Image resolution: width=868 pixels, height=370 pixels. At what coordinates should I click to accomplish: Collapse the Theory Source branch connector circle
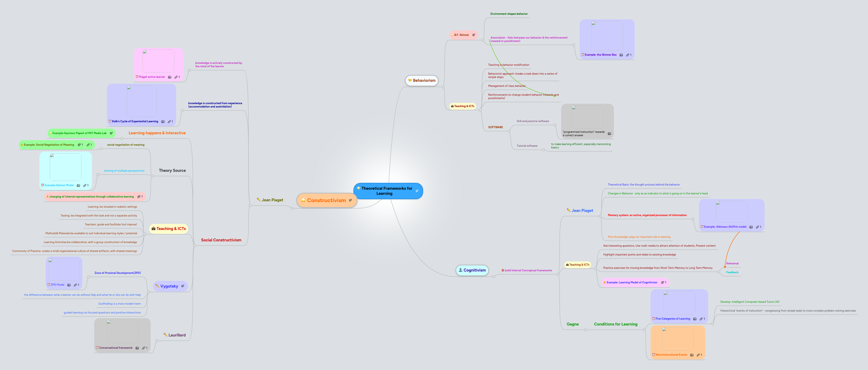152,176
